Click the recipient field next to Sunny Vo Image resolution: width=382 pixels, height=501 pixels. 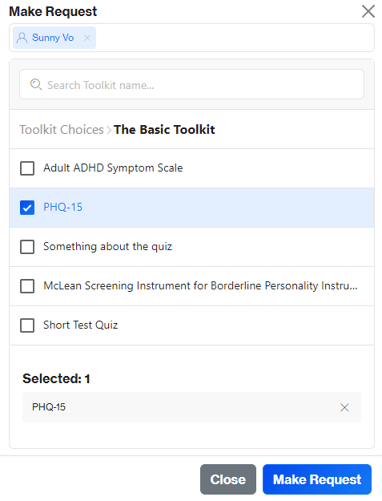tap(233, 38)
